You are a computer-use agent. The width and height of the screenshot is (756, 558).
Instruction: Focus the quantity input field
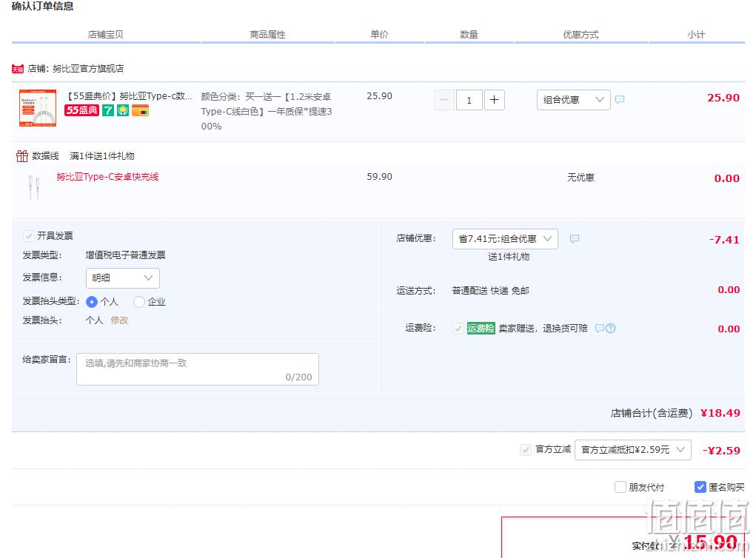pos(469,100)
